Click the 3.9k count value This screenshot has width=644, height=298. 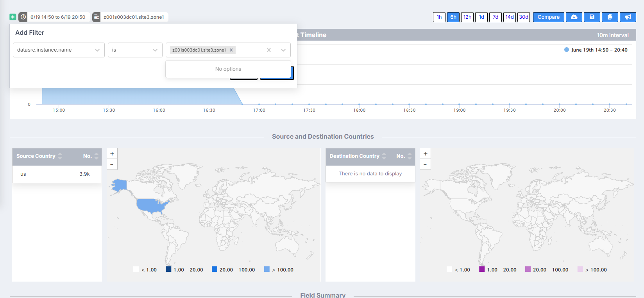pyautogui.click(x=84, y=174)
